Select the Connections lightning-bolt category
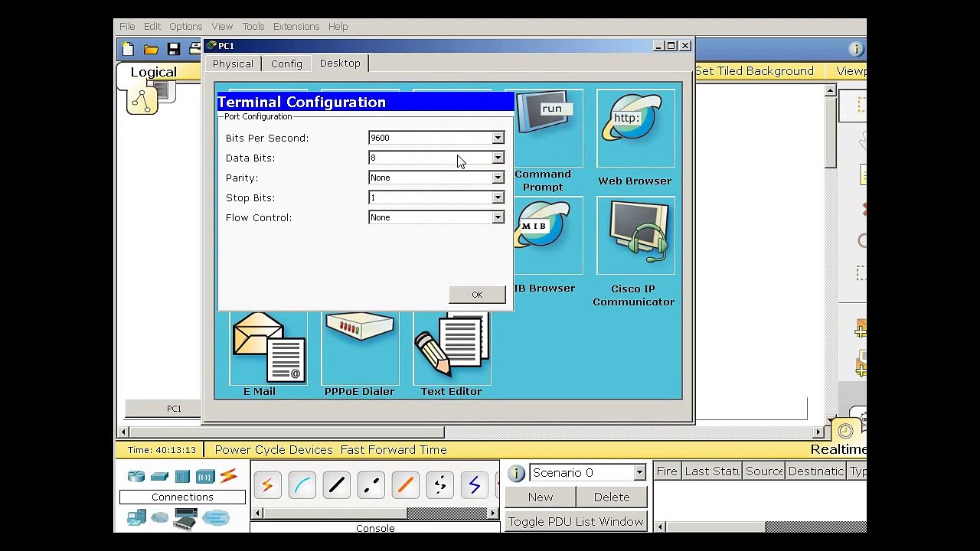This screenshot has height=551, width=980. (228, 477)
